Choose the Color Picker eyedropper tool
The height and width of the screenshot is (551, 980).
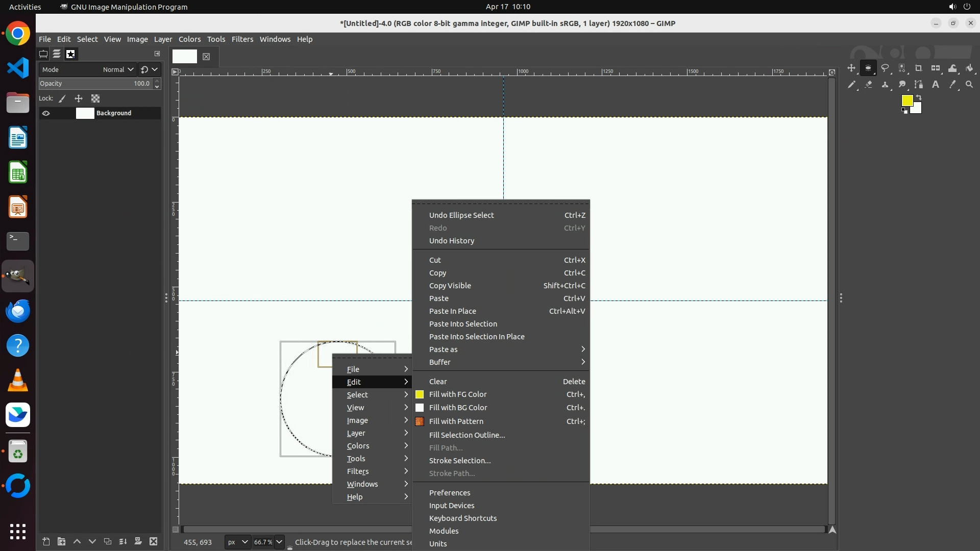[x=952, y=85]
